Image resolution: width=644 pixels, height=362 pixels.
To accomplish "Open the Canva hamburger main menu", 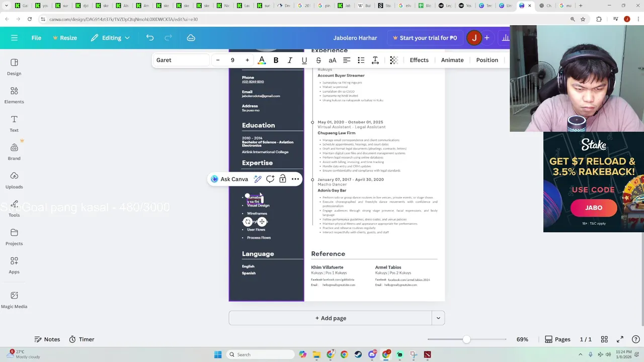I will [x=14, y=38].
